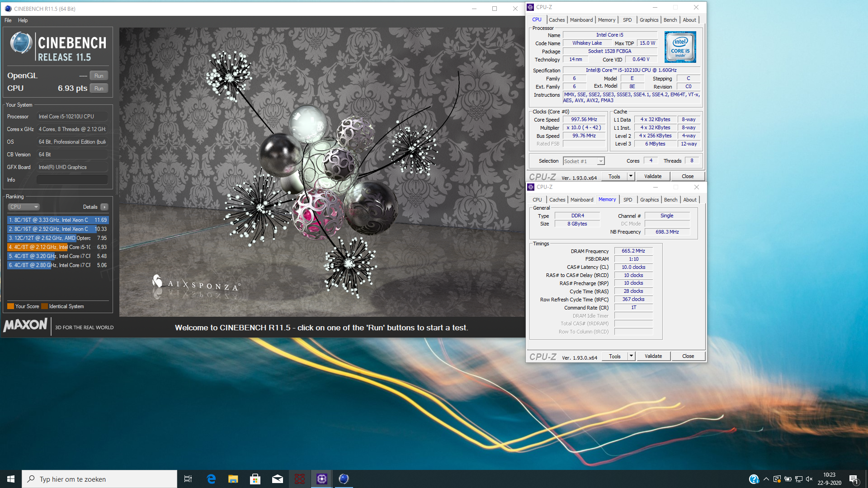The image size is (868, 488).
Task: Open About tab in top CPU-Z window
Action: (689, 20)
